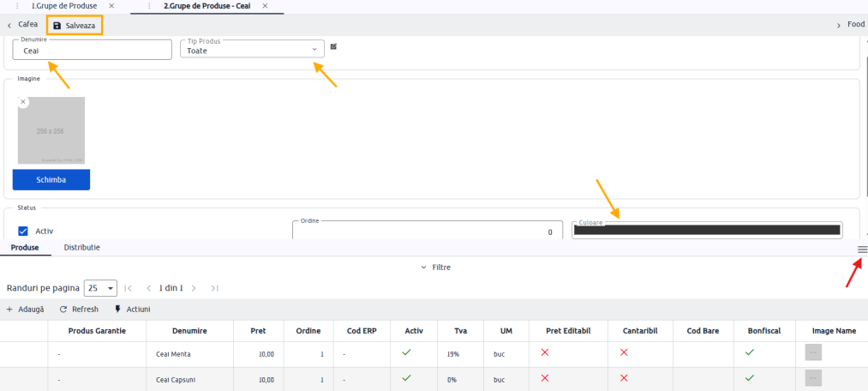Image resolution: width=868 pixels, height=391 pixels.
Task: Toggle the Activ checkbox
Action: coord(24,231)
